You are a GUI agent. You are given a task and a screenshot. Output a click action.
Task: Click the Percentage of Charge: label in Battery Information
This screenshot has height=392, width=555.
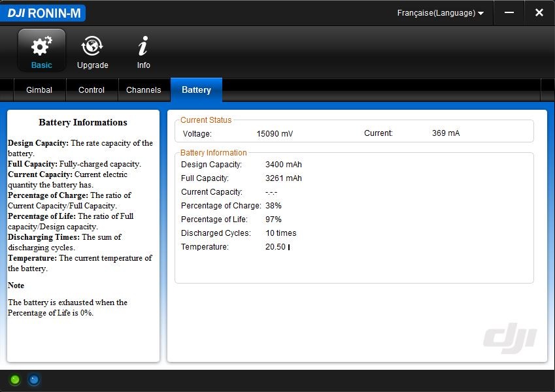[x=221, y=206]
